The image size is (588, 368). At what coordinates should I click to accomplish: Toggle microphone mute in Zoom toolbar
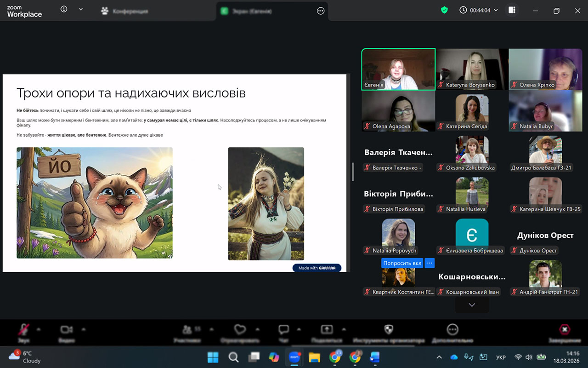23,329
